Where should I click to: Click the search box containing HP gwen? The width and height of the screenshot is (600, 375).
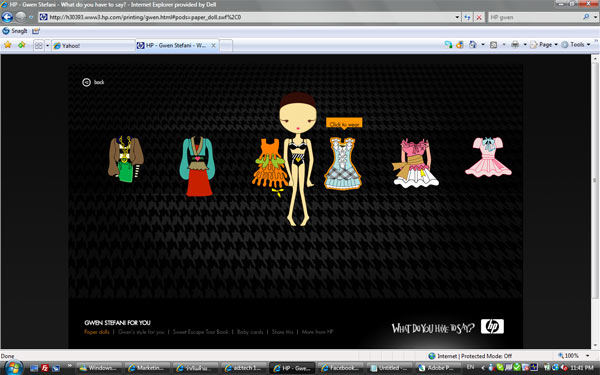[535, 17]
